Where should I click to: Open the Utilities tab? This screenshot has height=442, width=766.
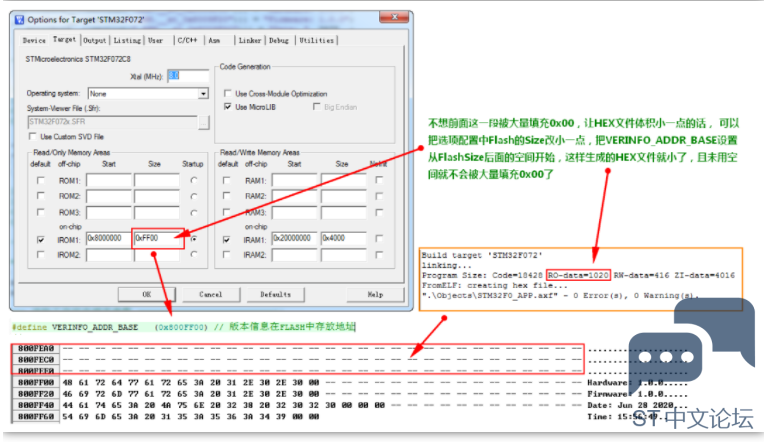tap(316, 41)
